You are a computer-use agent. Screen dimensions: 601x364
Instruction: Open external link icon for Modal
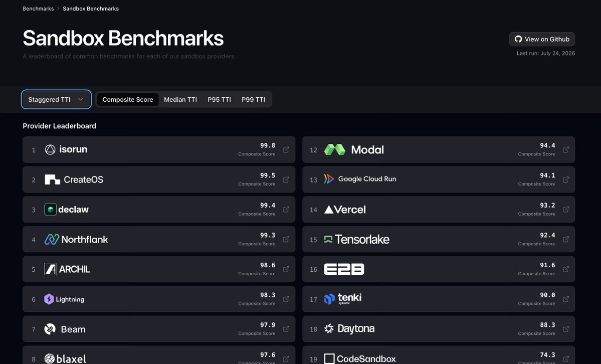[x=566, y=149]
